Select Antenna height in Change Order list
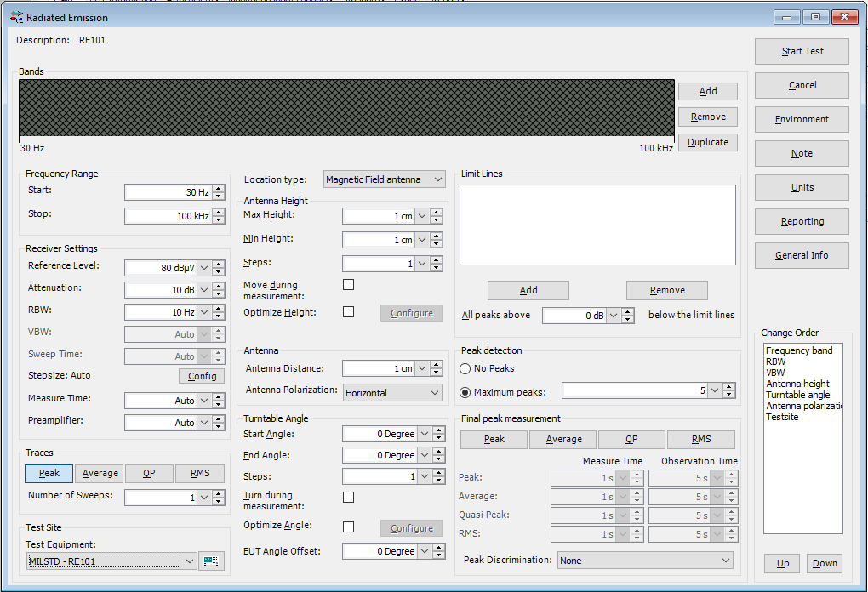 tap(797, 384)
